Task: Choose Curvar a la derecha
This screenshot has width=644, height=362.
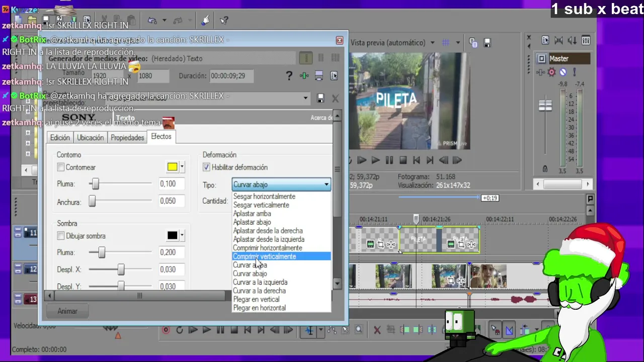Action: pos(281,291)
